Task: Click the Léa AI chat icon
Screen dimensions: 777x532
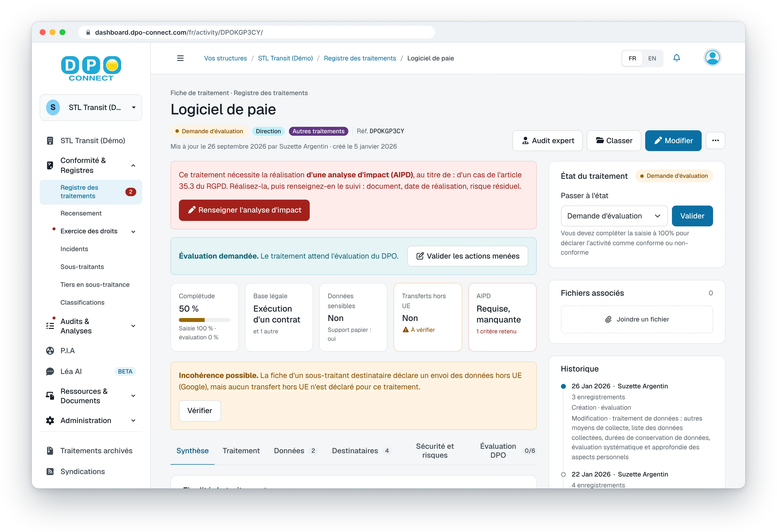Action: [50, 371]
